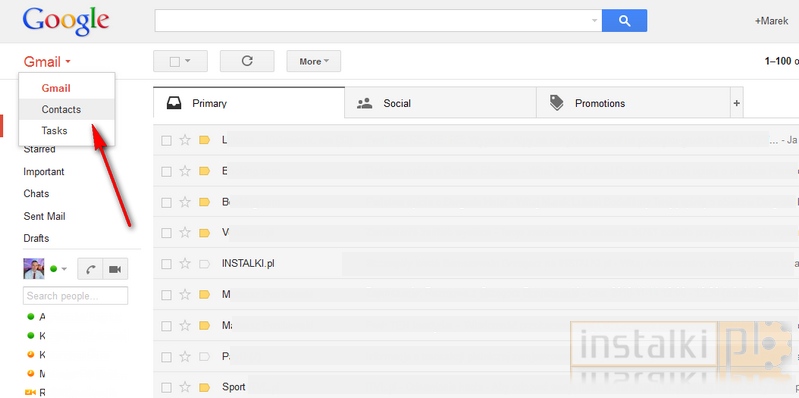The height and width of the screenshot is (398, 799).
Task: Click the phone call icon in chat
Action: [90, 269]
